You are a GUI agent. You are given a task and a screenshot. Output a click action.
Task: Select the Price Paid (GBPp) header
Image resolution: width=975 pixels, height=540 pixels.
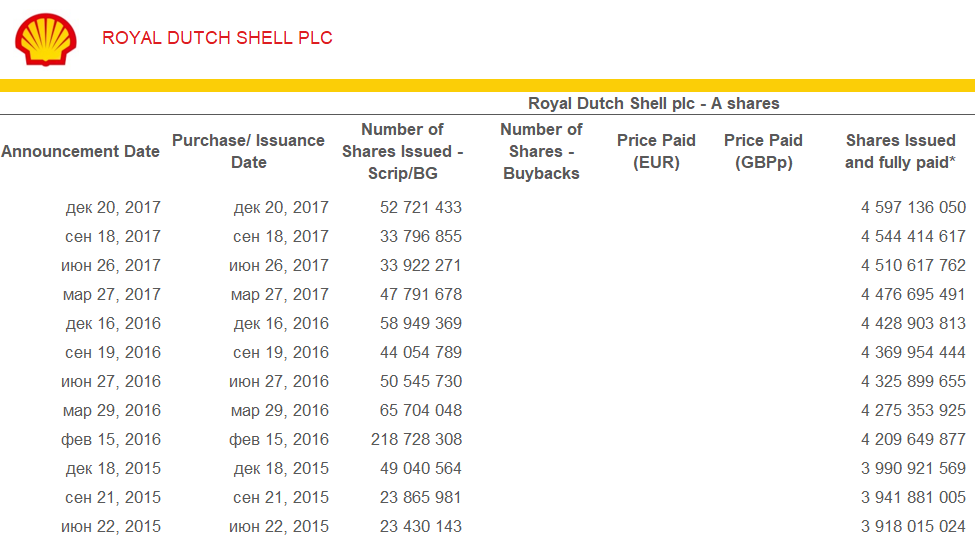763,152
